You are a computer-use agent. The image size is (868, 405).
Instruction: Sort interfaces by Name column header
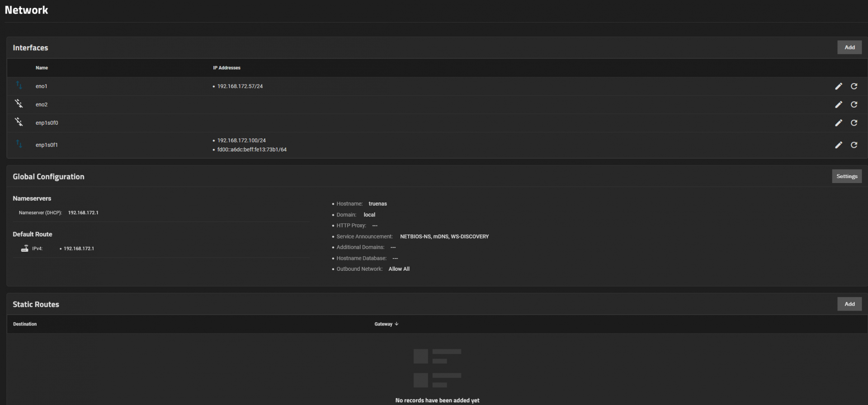coord(42,68)
